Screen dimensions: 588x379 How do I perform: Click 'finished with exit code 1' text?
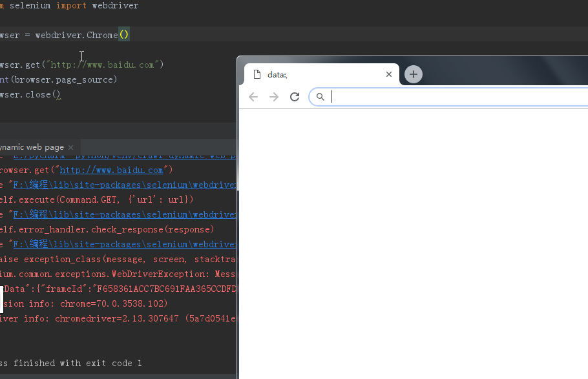[x=78, y=364]
